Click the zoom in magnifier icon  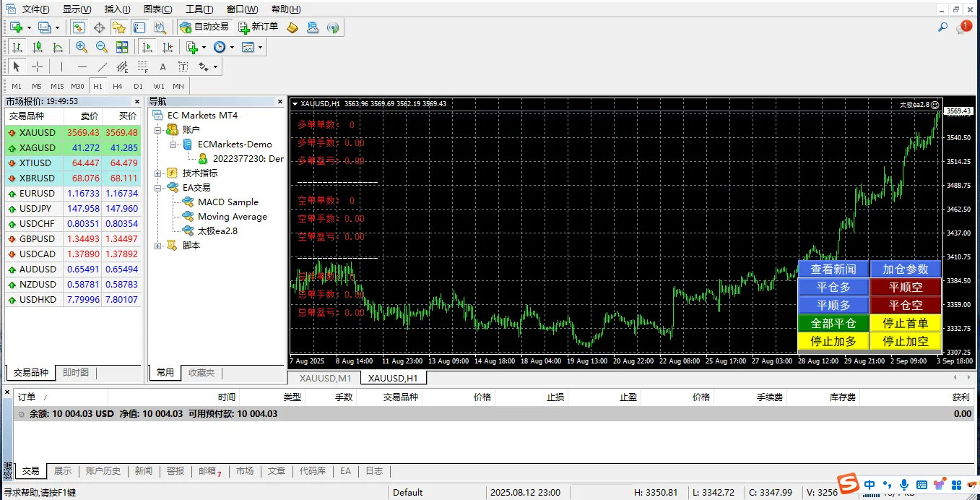(x=82, y=47)
